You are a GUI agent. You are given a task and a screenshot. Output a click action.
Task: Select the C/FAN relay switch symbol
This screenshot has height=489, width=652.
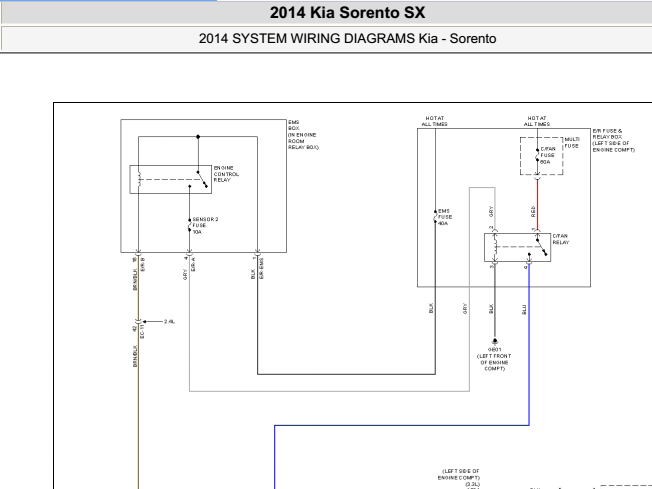coord(541,246)
